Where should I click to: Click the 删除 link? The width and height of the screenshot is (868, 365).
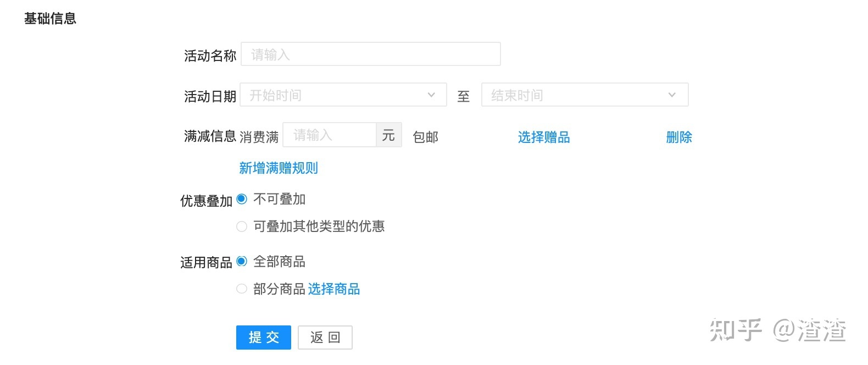coord(679,137)
